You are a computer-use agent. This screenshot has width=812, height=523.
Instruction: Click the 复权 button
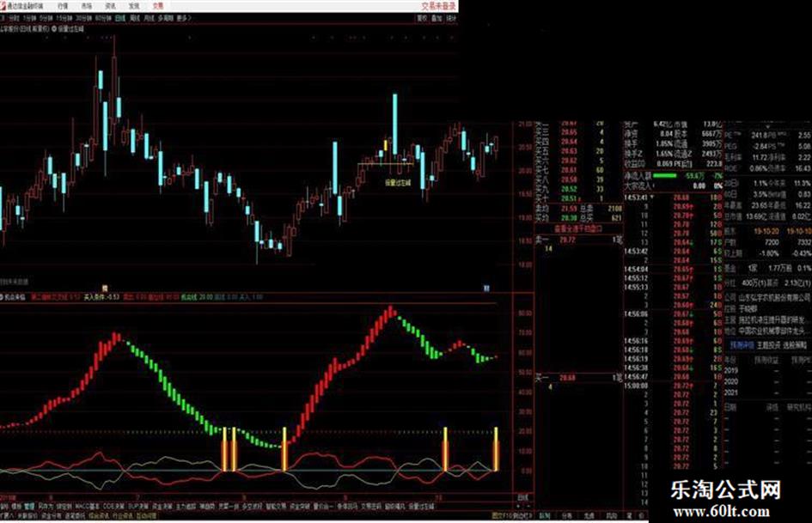tap(422, 18)
